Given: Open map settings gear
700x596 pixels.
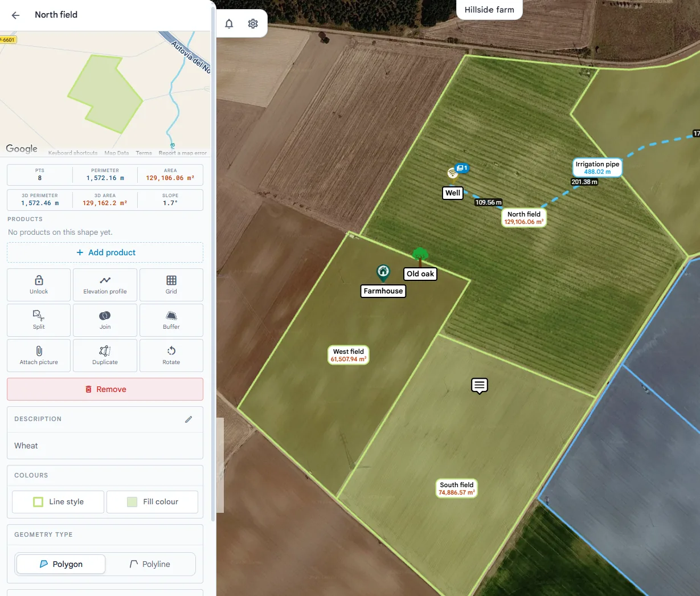Looking at the screenshot, I should [x=253, y=23].
